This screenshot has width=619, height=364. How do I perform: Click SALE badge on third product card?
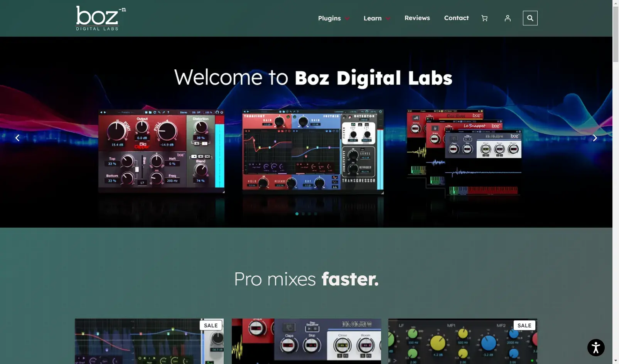tap(525, 325)
